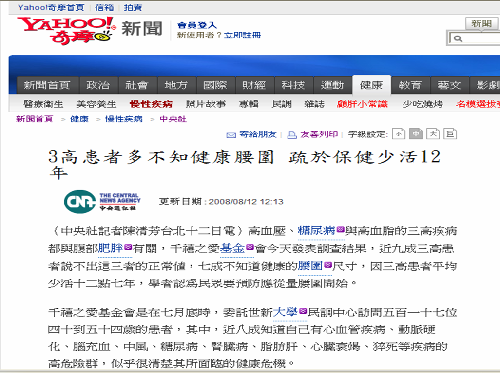Viewport: 500px width, 373px height.
Task: Click the 友善列印 print link
Action: (319, 134)
